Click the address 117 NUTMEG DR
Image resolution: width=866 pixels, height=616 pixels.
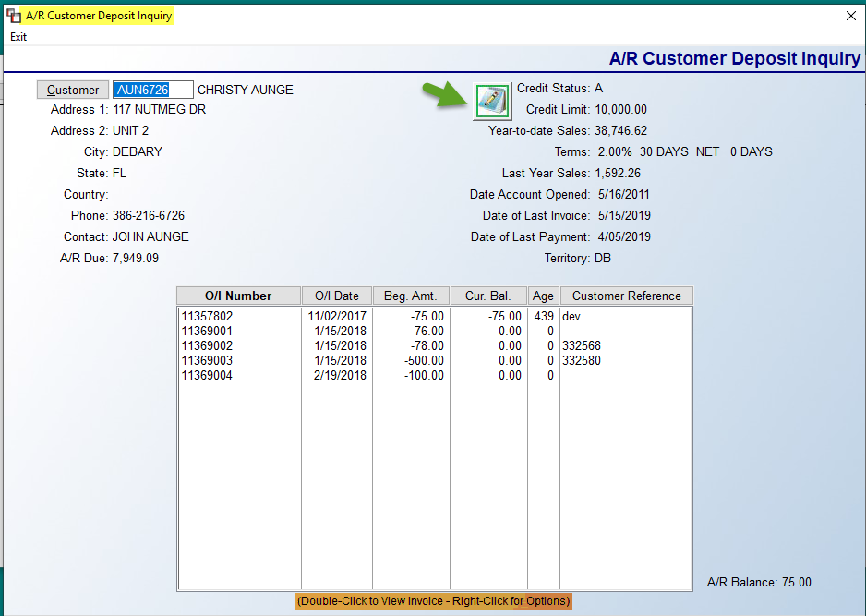(x=159, y=109)
